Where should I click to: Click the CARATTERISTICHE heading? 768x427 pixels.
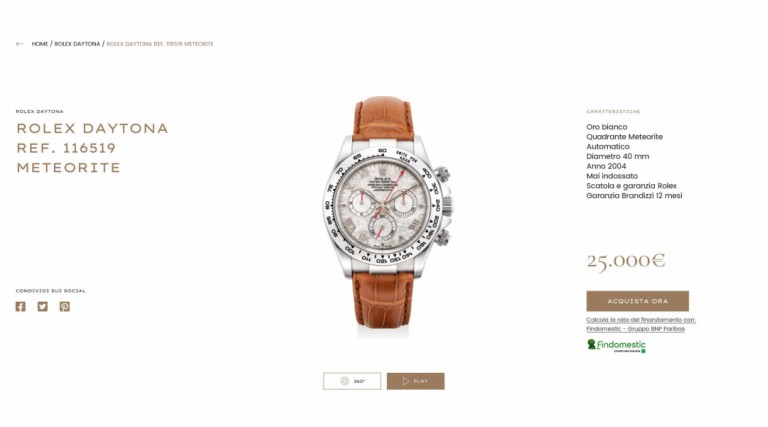[x=613, y=112]
